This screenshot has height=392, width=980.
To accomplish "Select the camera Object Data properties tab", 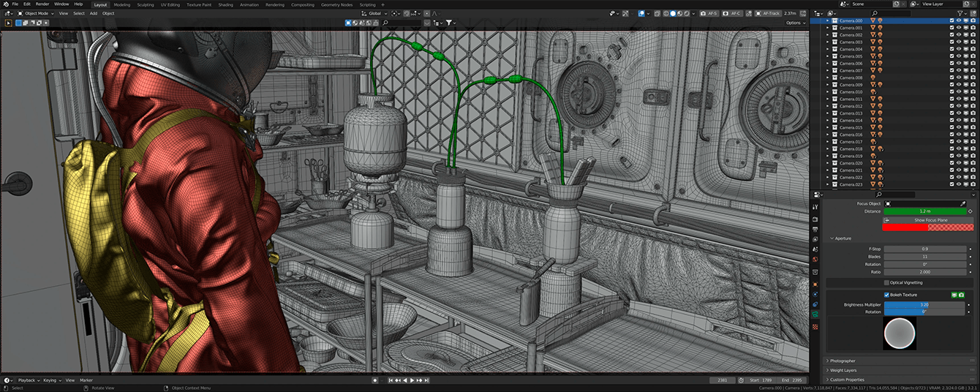I will [x=815, y=314].
